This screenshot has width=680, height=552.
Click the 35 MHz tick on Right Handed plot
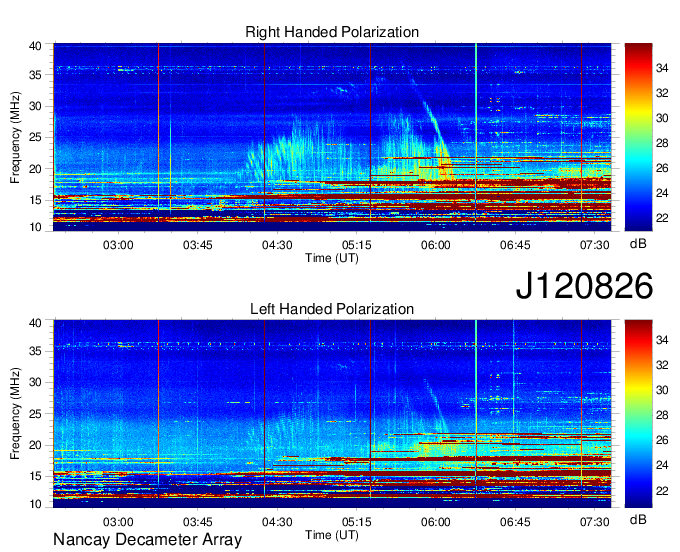click(x=36, y=75)
